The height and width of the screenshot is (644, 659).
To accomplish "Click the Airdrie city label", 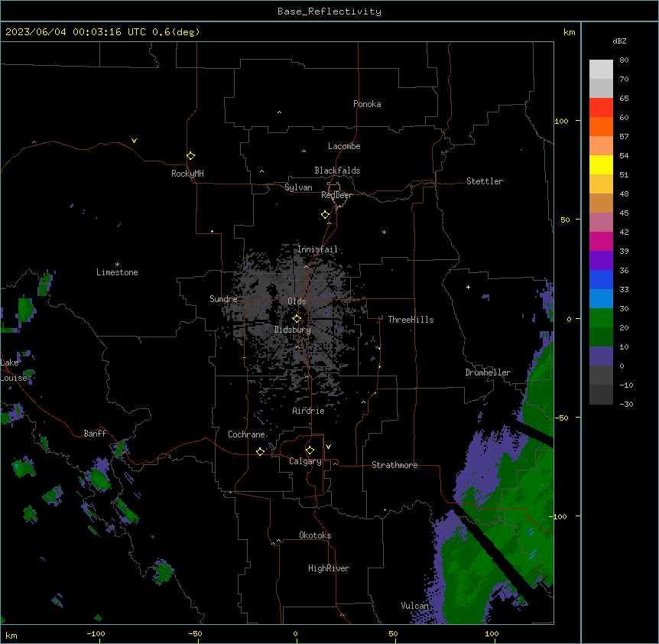I will 308,411.
